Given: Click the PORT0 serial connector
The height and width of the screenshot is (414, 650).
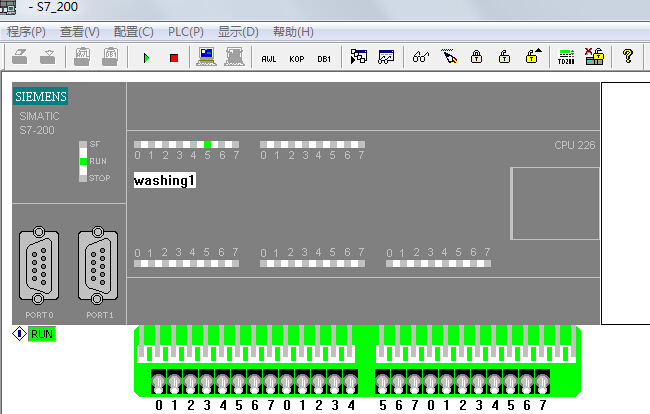Looking at the screenshot, I should (x=39, y=265).
